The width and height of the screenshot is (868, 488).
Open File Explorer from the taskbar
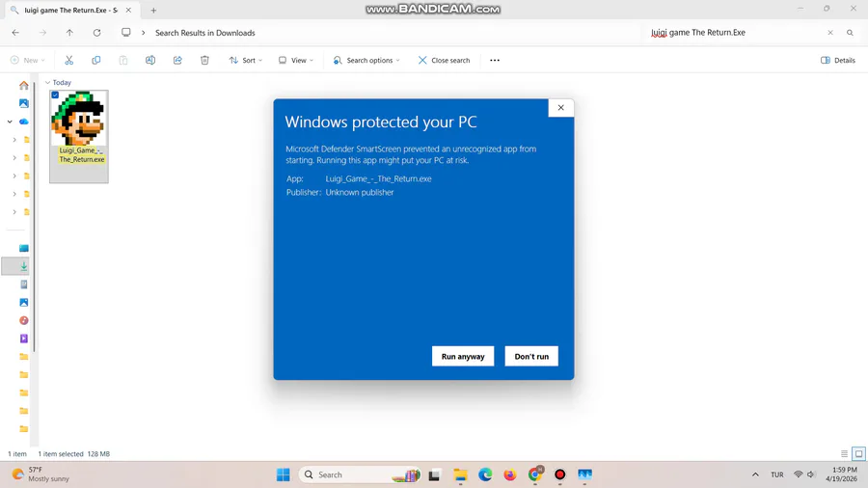pyautogui.click(x=460, y=474)
